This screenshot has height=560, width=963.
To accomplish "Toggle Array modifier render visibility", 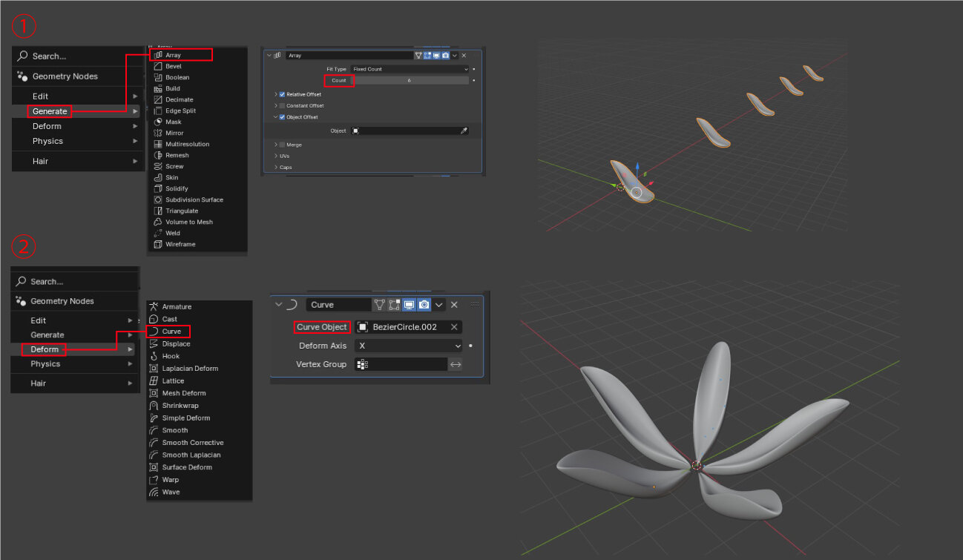I will [445, 56].
